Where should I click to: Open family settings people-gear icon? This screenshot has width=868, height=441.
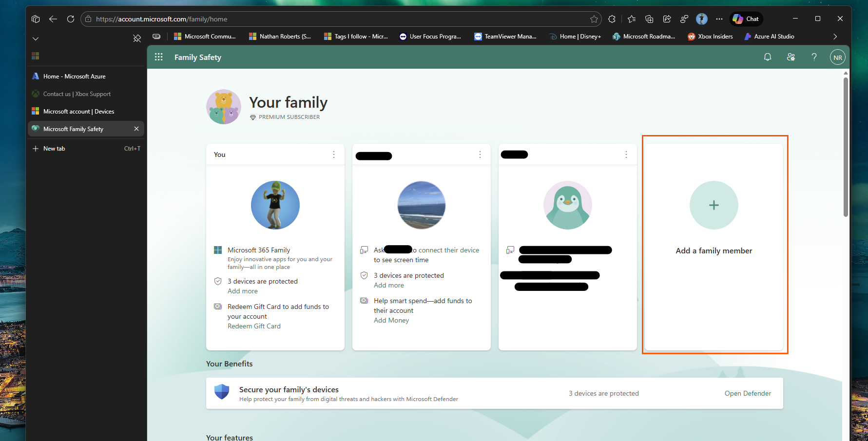[x=791, y=58]
